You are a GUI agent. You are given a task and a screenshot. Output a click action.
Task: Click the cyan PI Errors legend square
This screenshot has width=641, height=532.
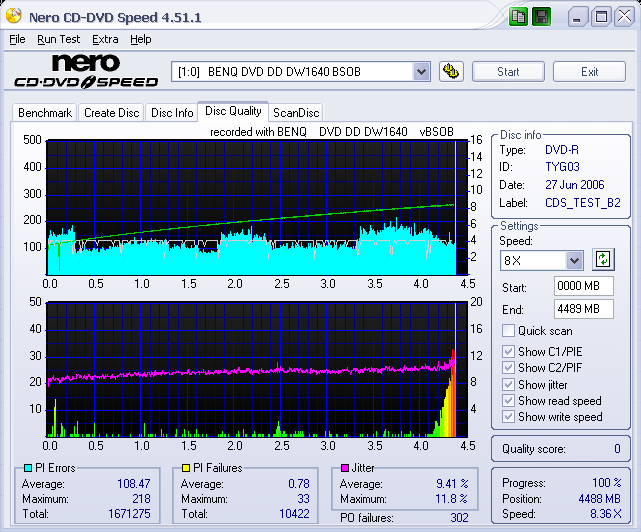27,468
